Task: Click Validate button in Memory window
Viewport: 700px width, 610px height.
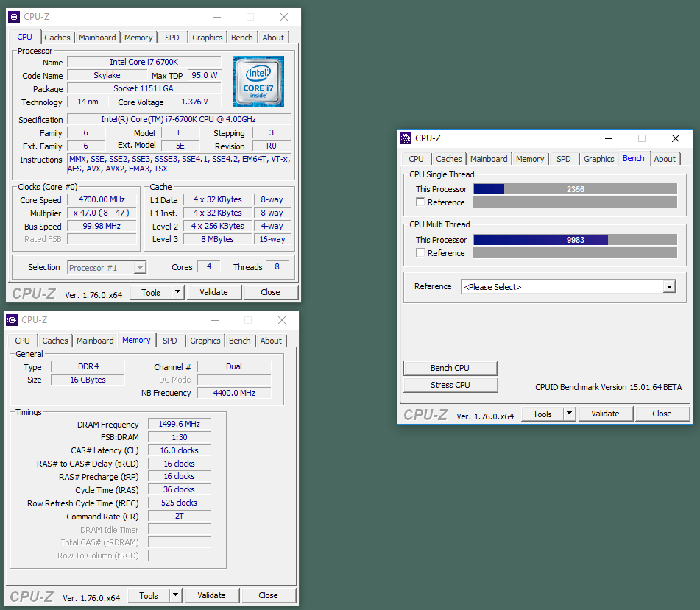Action: (211, 595)
